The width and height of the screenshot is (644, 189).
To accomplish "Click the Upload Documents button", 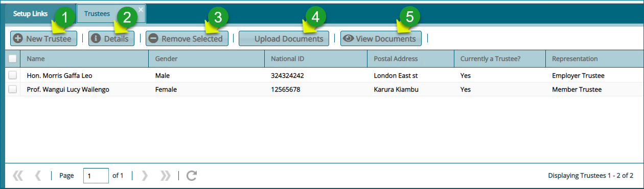I will pyautogui.click(x=284, y=38).
